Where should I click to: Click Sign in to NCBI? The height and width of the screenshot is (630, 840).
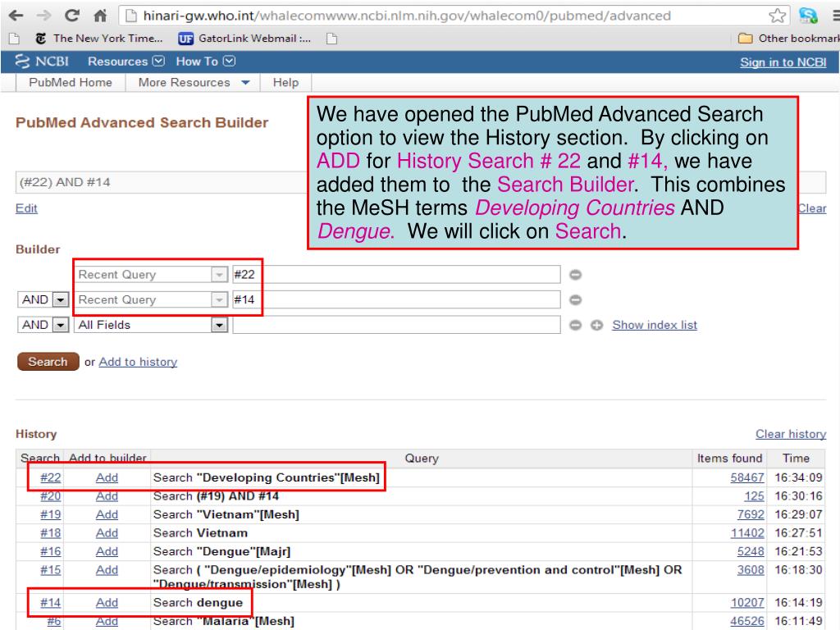click(783, 62)
